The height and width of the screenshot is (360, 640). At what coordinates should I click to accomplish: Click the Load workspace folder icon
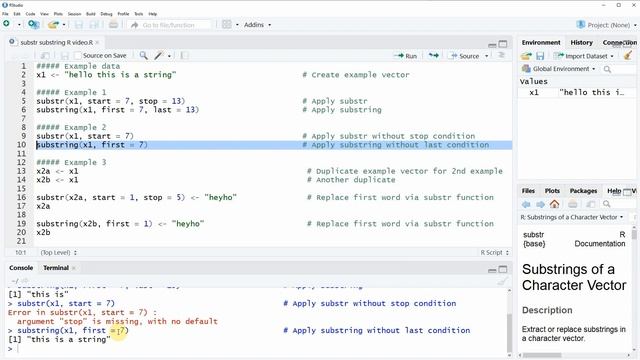tap(527, 56)
